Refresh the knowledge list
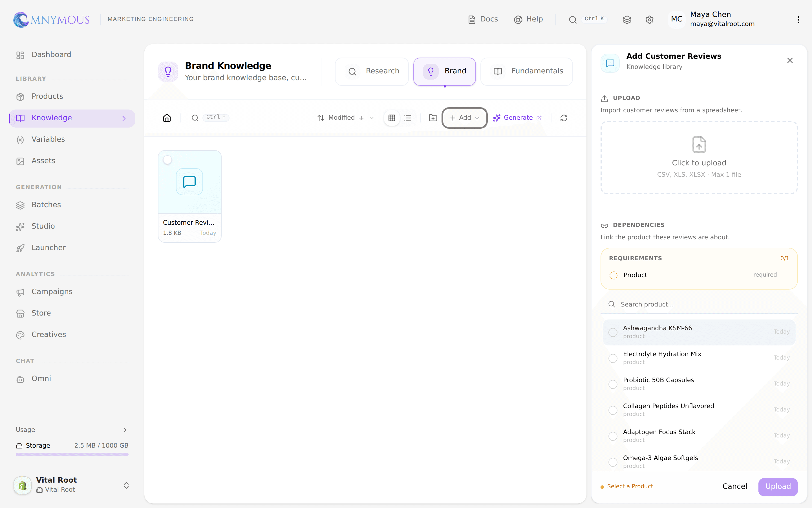The image size is (812, 508). pos(564,118)
